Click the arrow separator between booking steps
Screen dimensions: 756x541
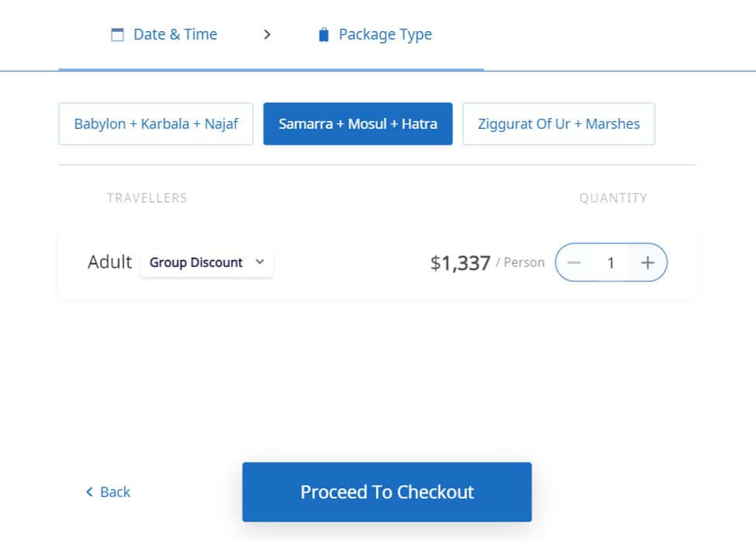coord(267,35)
